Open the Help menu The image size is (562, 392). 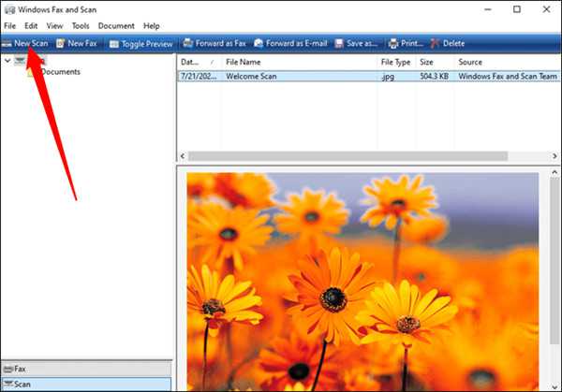151,26
